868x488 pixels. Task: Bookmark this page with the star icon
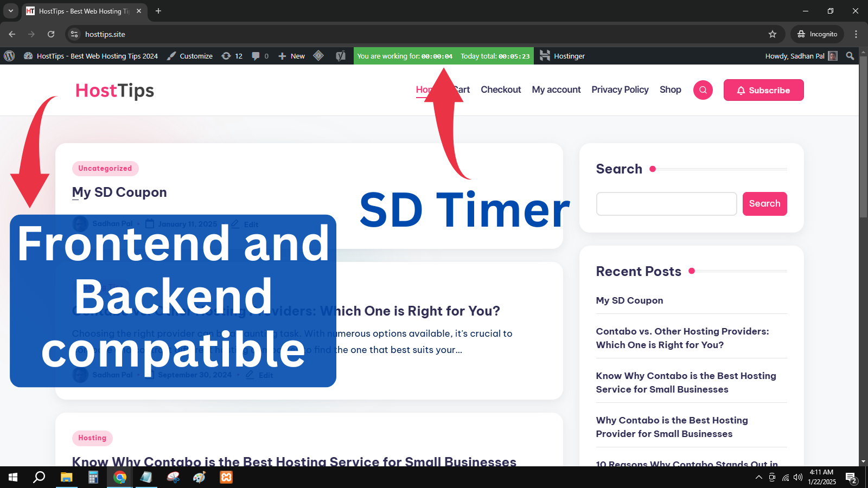773,34
